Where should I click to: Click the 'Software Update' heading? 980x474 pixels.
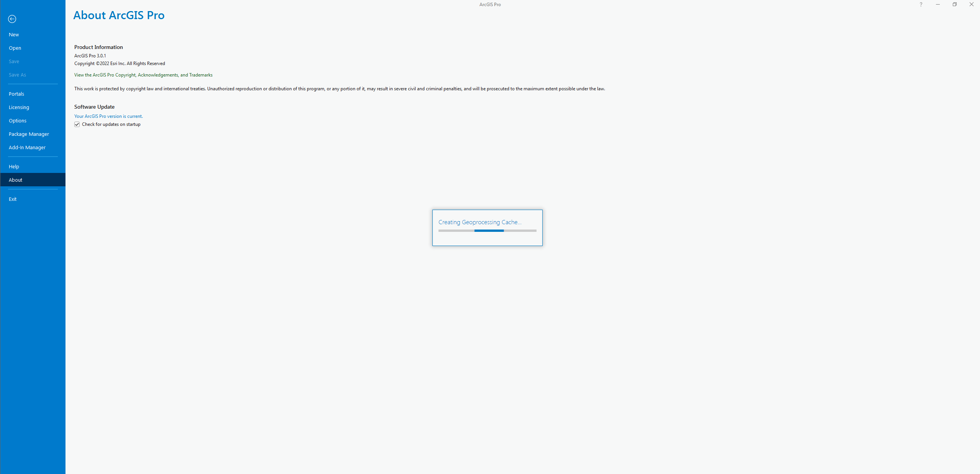pyautogui.click(x=94, y=107)
